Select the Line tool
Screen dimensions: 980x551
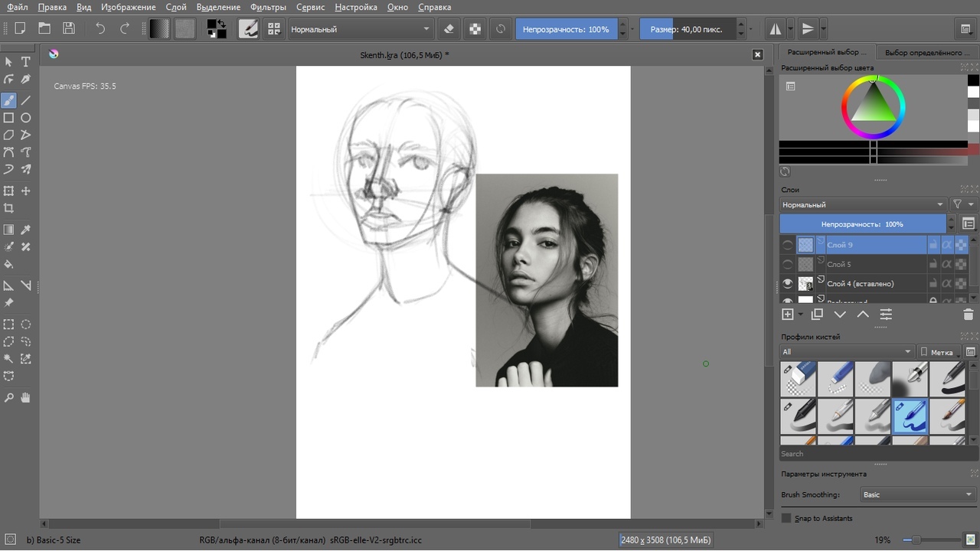click(26, 100)
